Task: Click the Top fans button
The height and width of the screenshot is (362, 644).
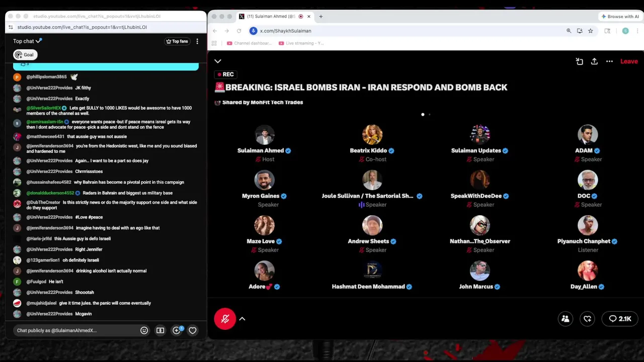Action: [x=177, y=41]
